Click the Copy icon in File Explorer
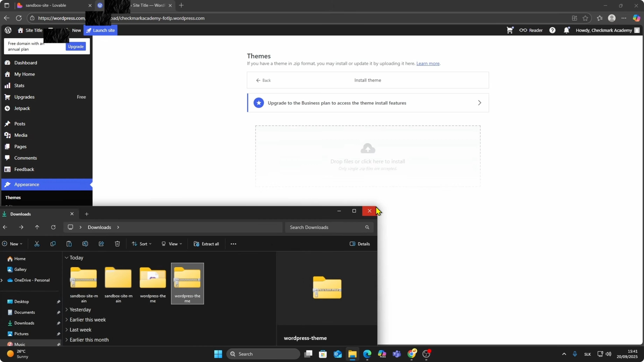The height and width of the screenshot is (362, 644). point(53,244)
